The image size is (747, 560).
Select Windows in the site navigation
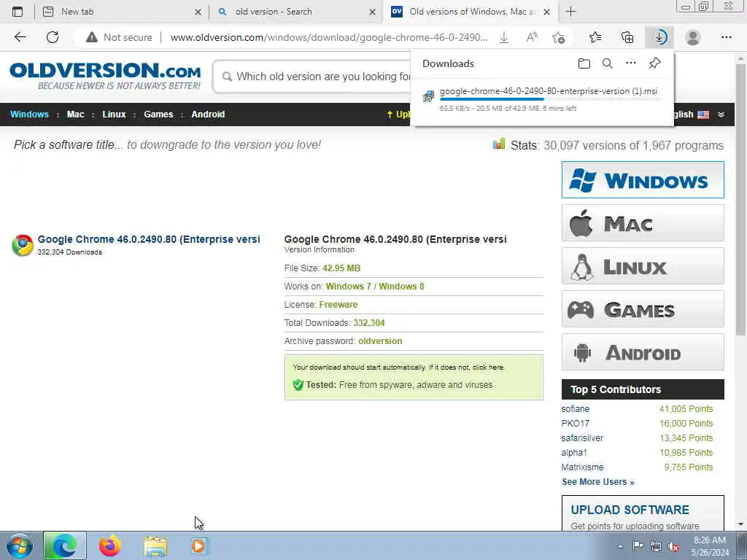[29, 114]
